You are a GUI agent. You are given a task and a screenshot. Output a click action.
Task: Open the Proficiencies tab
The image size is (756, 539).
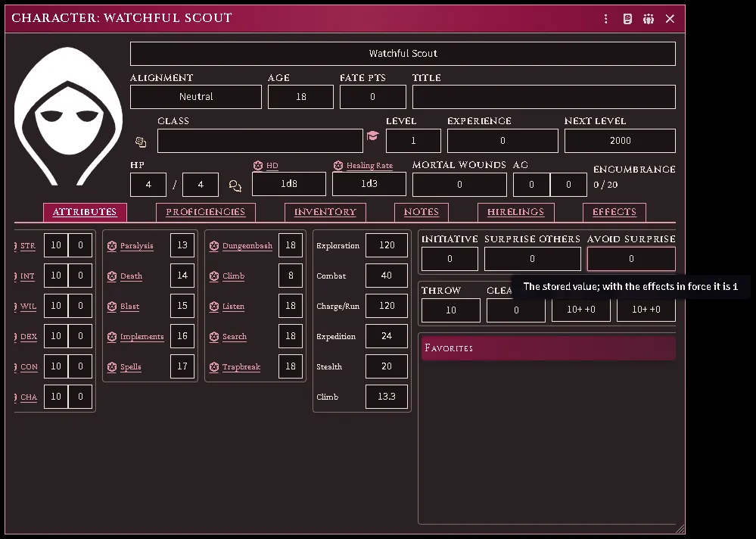pyautogui.click(x=205, y=212)
